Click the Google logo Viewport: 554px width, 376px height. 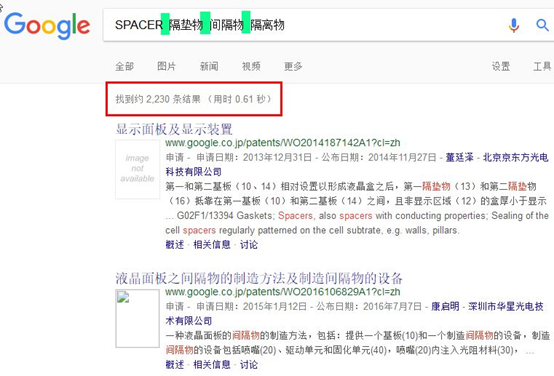click(x=47, y=25)
